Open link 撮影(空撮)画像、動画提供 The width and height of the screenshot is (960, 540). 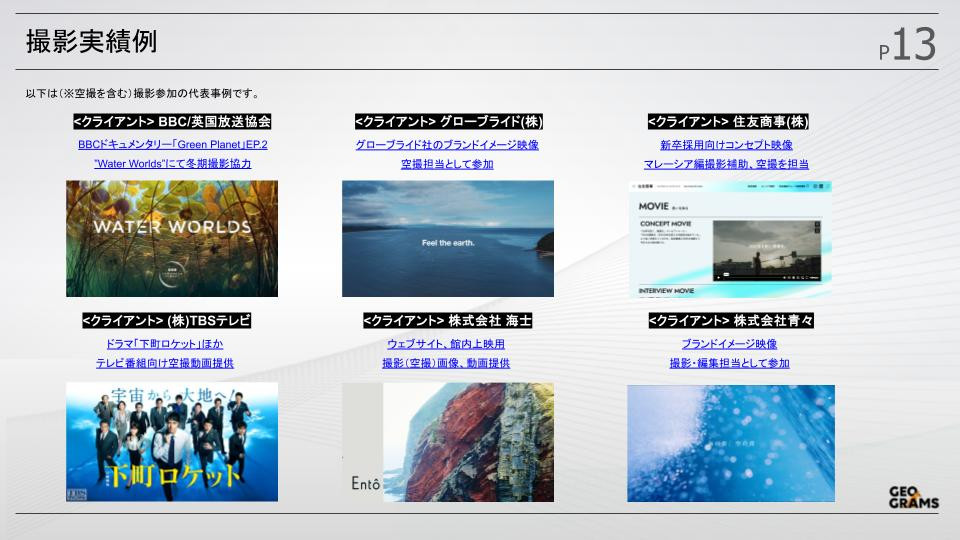pos(446,362)
